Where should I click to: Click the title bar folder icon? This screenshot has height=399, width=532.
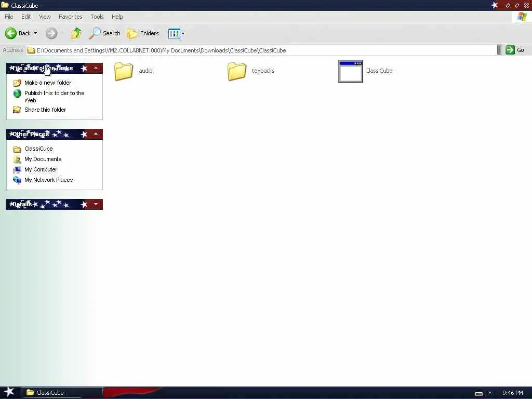tap(5, 5)
